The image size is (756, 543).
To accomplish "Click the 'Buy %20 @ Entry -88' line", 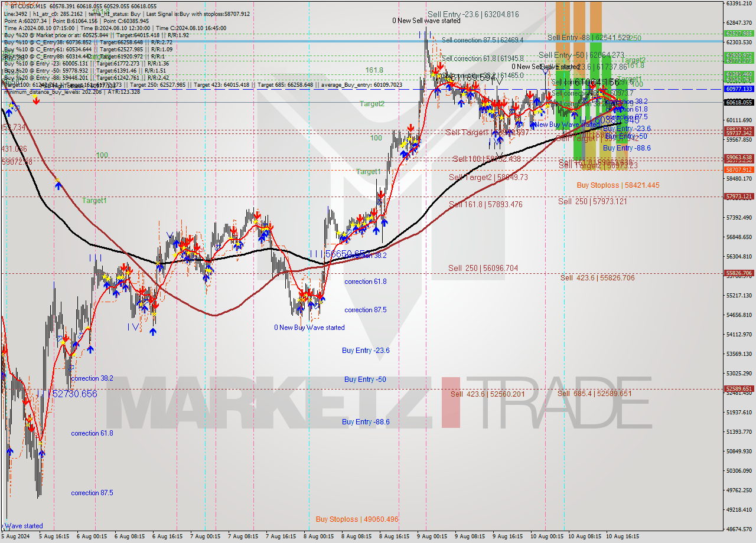I will pos(86,77).
